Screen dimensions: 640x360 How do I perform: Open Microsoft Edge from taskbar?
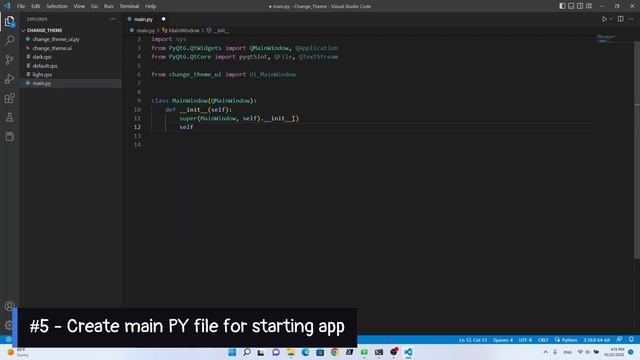[x=305, y=352]
